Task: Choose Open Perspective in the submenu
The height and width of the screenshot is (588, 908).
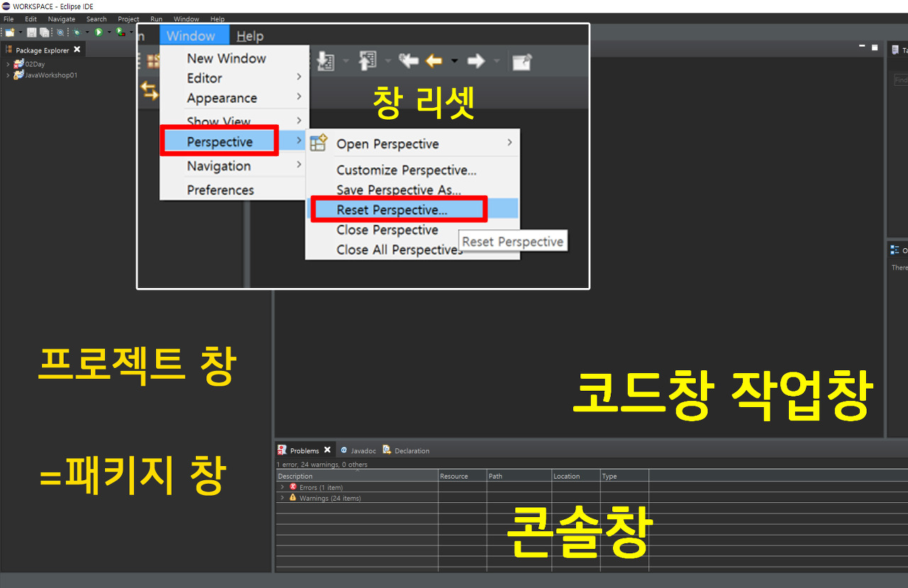Action: [x=412, y=144]
